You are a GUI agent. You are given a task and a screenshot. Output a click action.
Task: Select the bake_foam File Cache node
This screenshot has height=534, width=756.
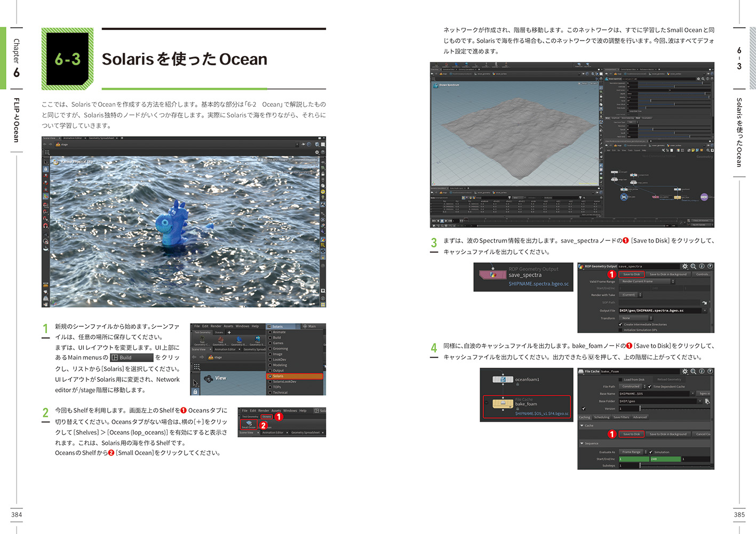click(x=503, y=404)
